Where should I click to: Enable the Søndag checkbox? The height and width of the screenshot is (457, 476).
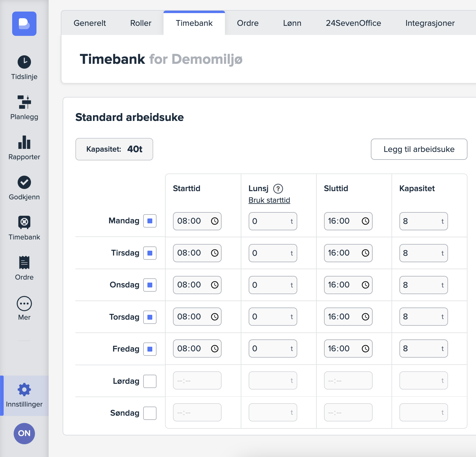coord(150,413)
